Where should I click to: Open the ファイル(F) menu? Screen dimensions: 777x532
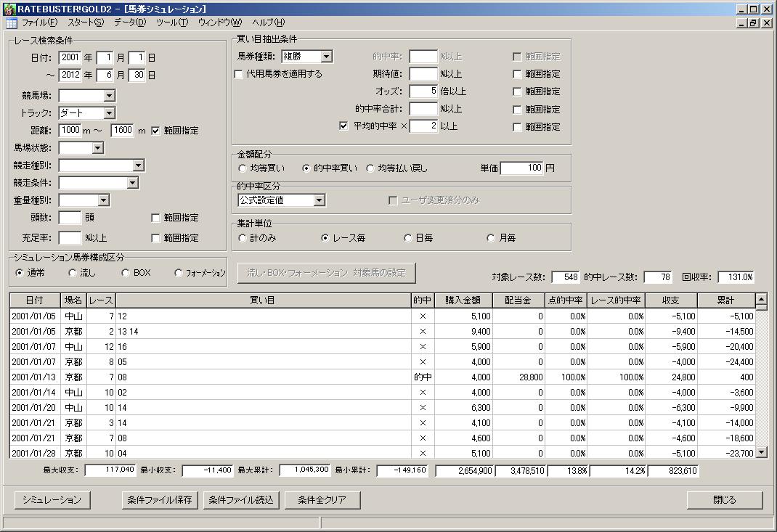[x=40, y=22]
